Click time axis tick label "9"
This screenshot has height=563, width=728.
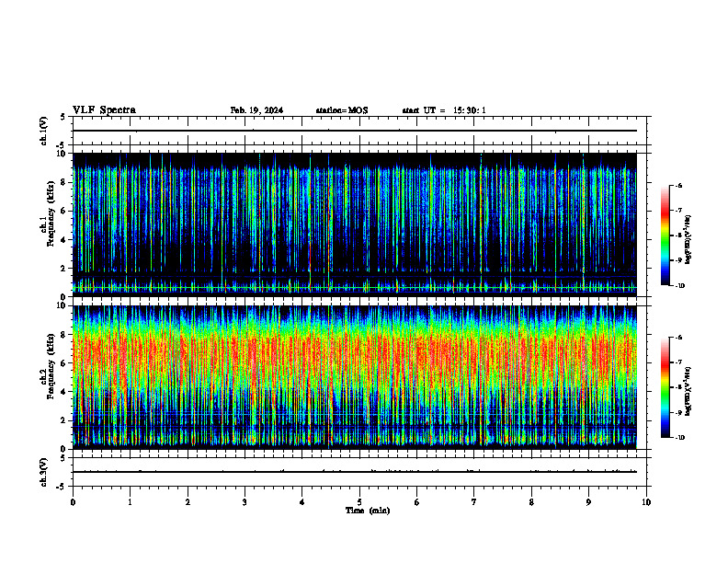click(x=588, y=502)
